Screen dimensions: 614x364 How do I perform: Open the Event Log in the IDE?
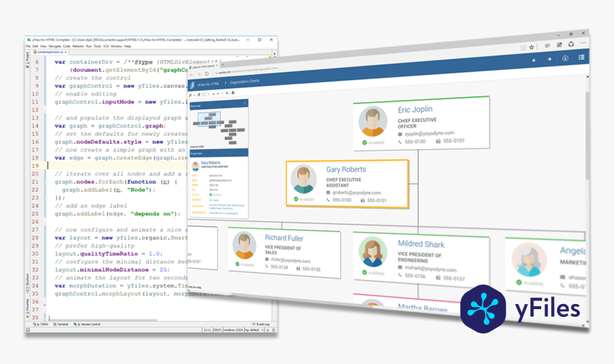[x=261, y=325]
